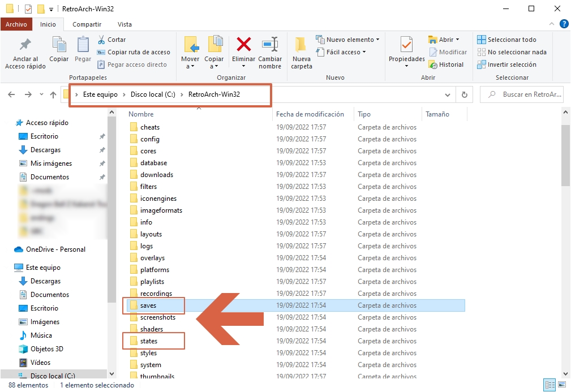Click the Cortar scissors icon
Viewport: 571px width, 392px height.
(101, 40)
